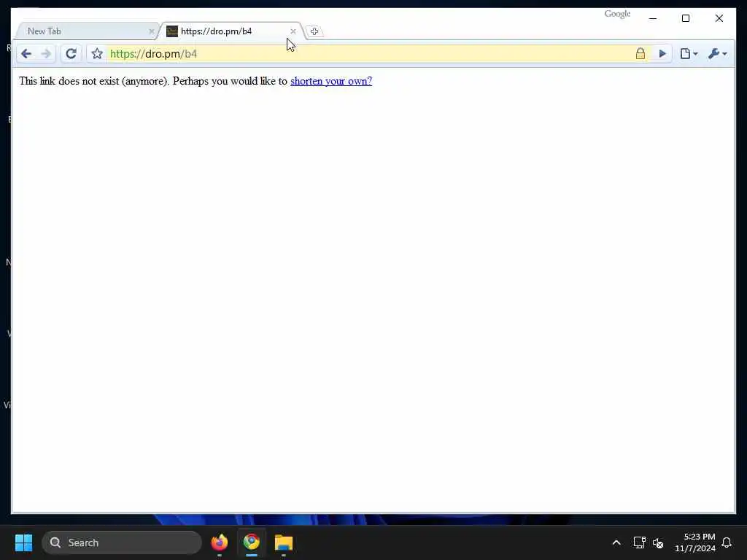Open the wrench settings menu
Screen dimensions: 747x560
pyautogui.click(x=718, y=54)
